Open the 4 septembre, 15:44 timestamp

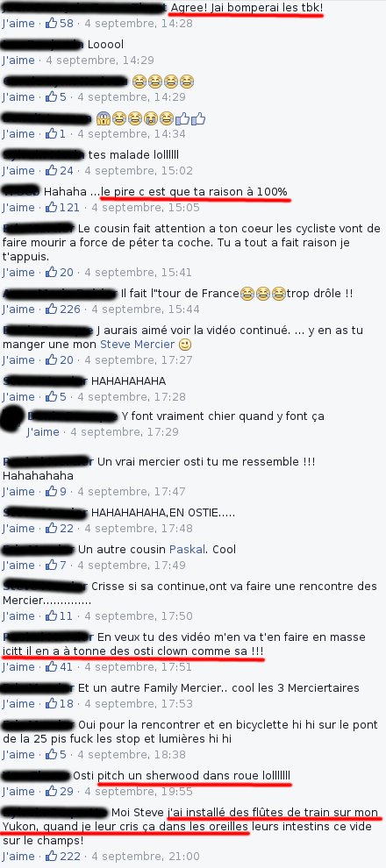[146, 309]
